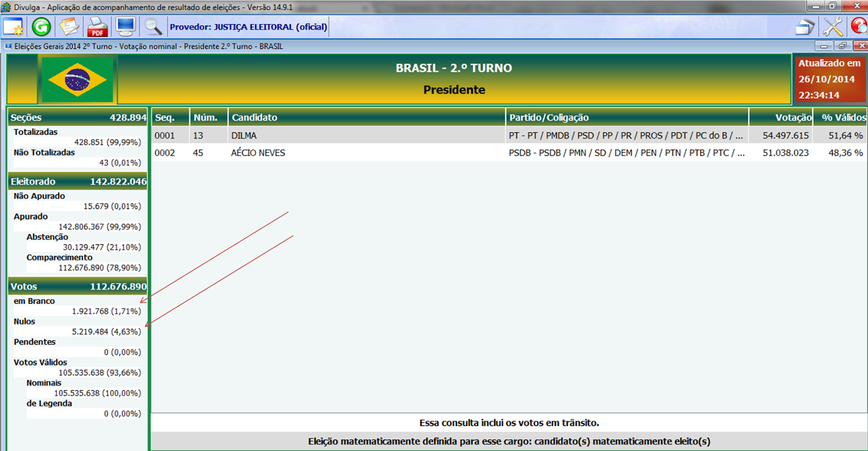Click Nulos value 5.219.484 (4,63%)
This screenshot has height=451, width=868.
tap(106, 332)
